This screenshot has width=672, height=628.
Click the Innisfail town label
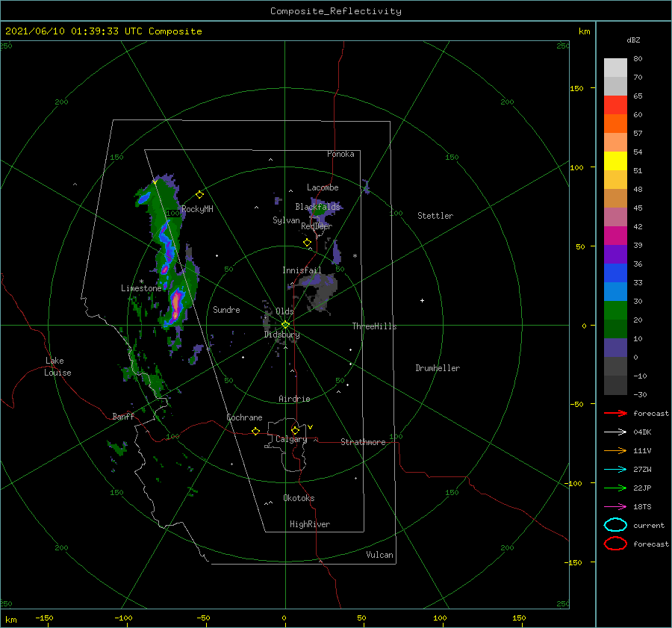pos(302,270)
